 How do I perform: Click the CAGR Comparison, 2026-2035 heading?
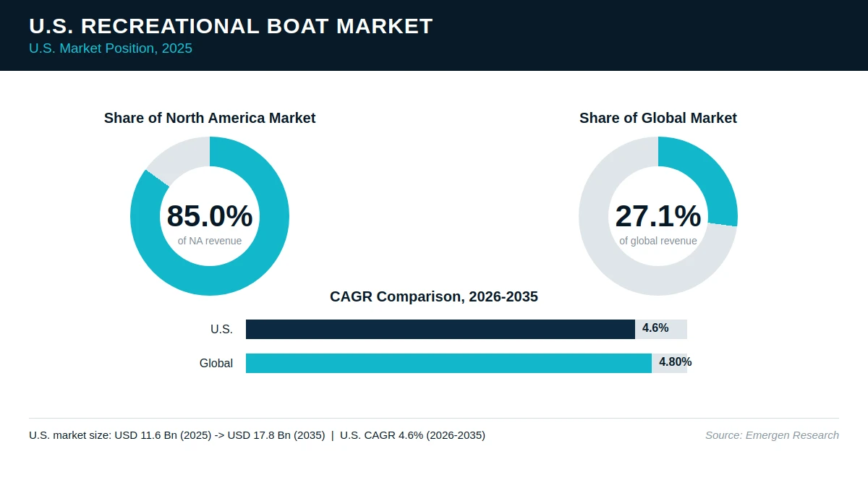pos(434,296)
